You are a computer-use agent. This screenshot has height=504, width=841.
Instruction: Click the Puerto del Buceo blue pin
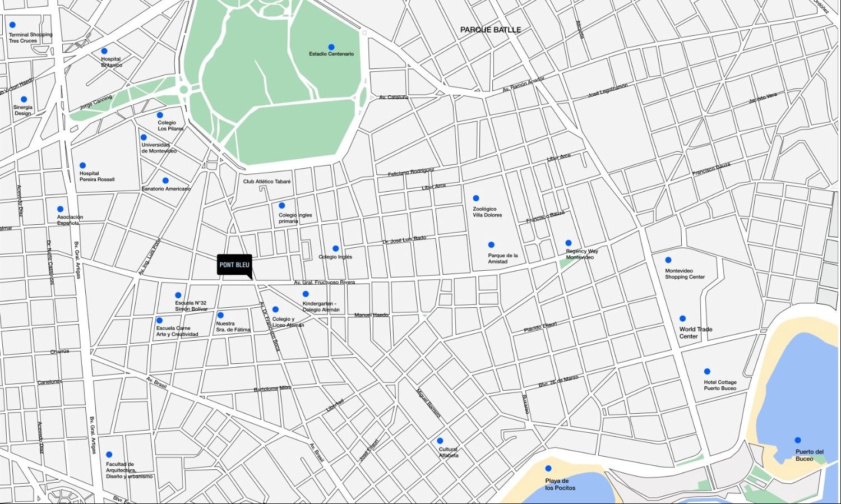[x=798, y=440]
